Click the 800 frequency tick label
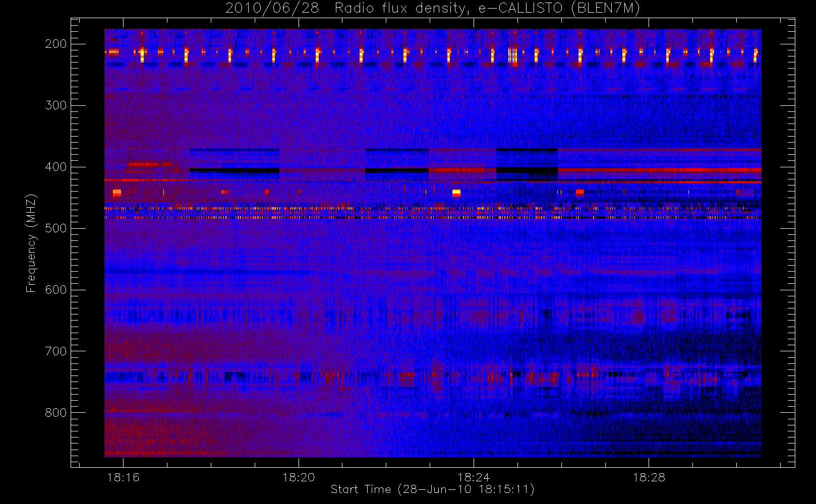Viewport: 816px width, 504px height. [56, 413]
